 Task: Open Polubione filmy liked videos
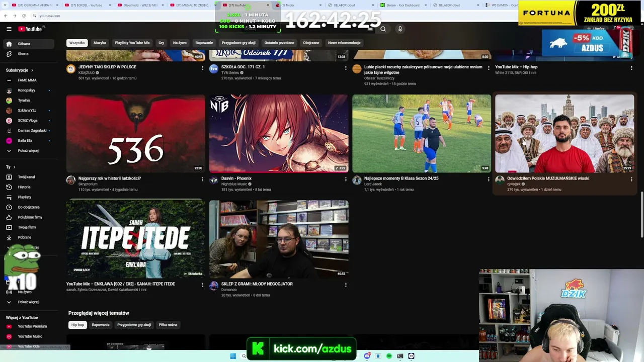[x=29, y=217]
